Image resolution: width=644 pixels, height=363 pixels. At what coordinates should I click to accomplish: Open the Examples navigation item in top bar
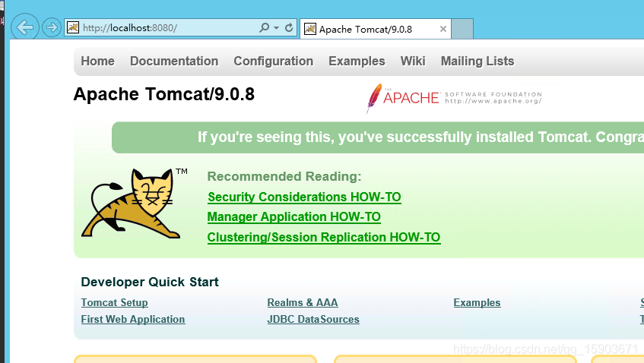click(x=357, y=61)
